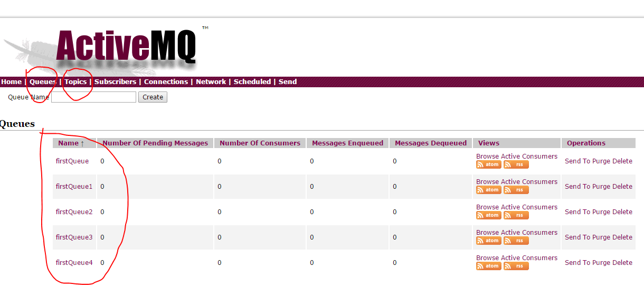The width and height of the screenshot is (644, 285).
Task: Open the rss feed for firstQueue4
Action: pyautogui.click(x=516, y=266)
